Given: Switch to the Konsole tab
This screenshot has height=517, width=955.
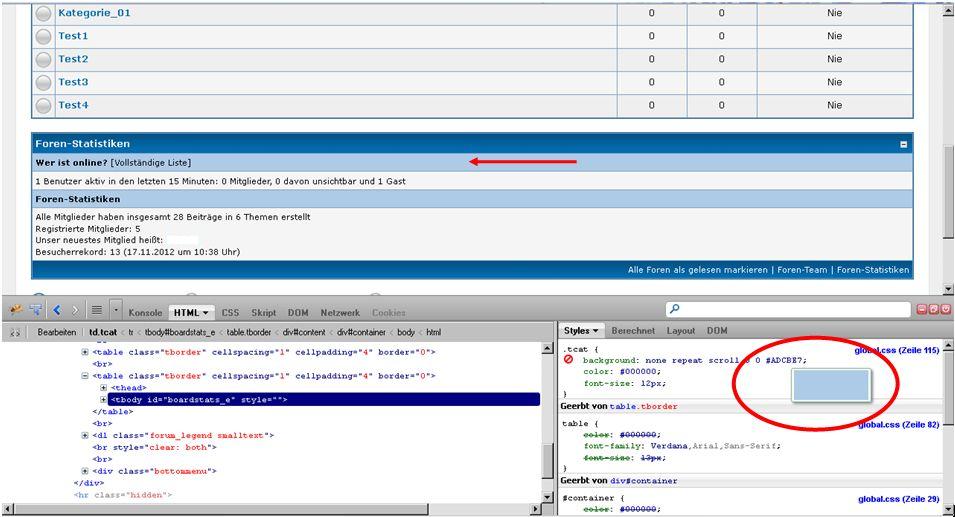Looking at the screenshot, I should pyautogui.click(x=145, y=312).
